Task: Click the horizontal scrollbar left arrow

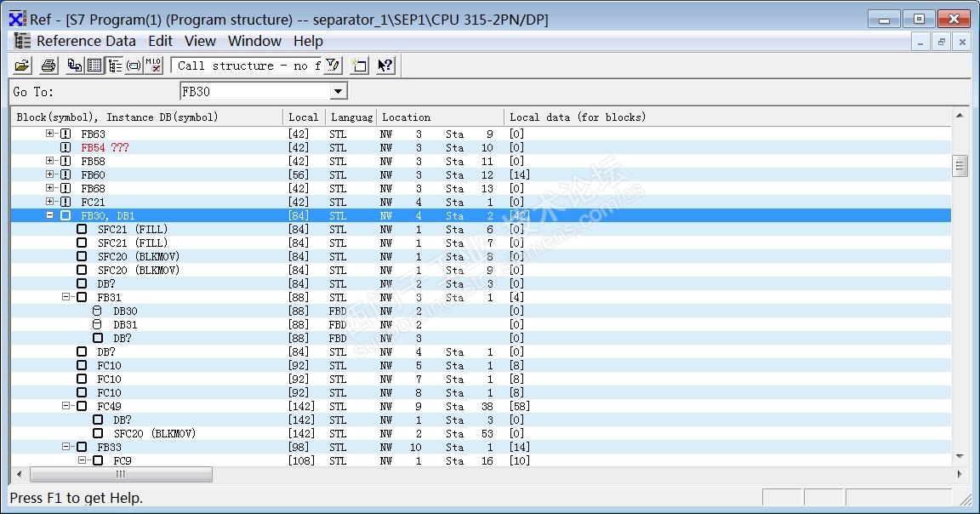Action: click(19, 475)
